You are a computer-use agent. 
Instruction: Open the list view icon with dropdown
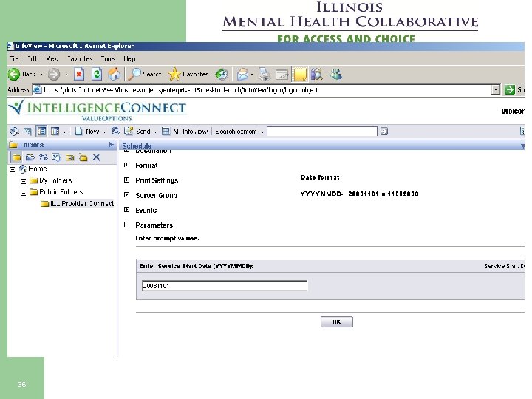[55, 132]
